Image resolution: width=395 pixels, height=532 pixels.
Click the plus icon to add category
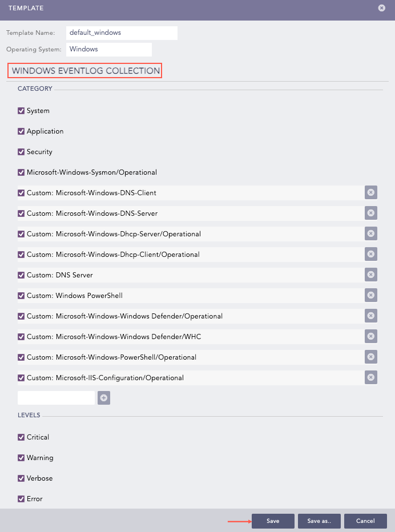click(104, 398)
